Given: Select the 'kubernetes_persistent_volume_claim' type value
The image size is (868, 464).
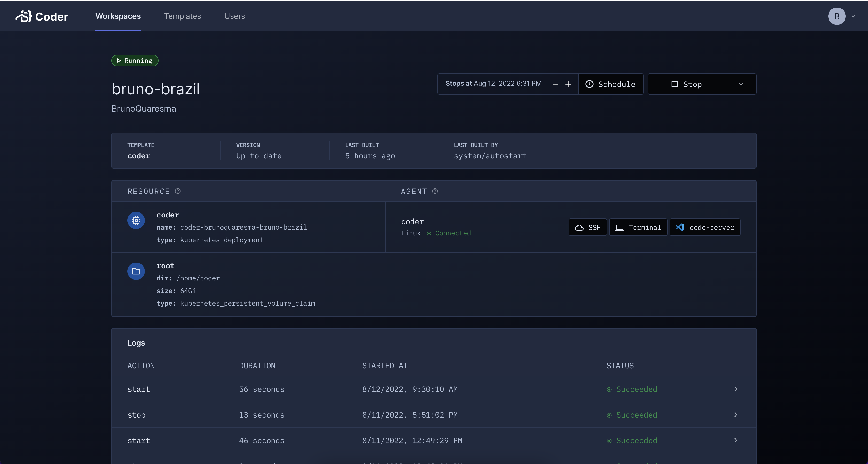Looking at the screenshot, I should [247, 303].
